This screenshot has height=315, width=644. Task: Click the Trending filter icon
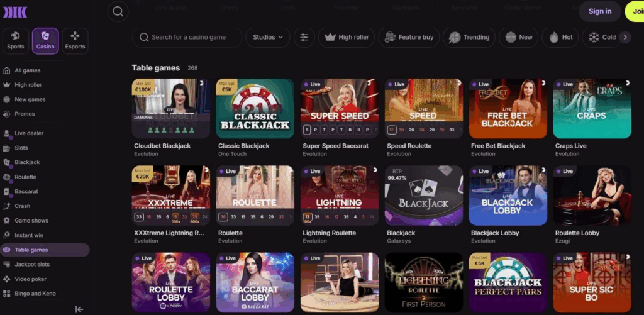coord(455,37)
